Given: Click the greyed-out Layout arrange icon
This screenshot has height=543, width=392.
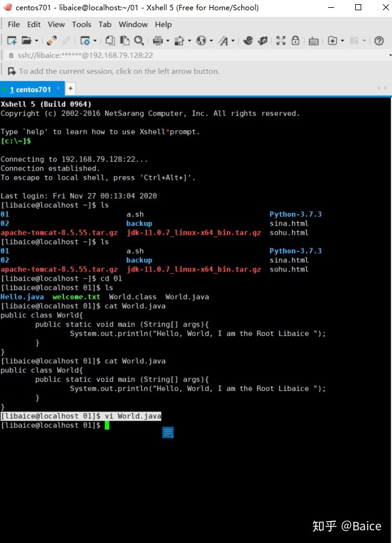Looking at the screenshot, I should click(354, 40).
